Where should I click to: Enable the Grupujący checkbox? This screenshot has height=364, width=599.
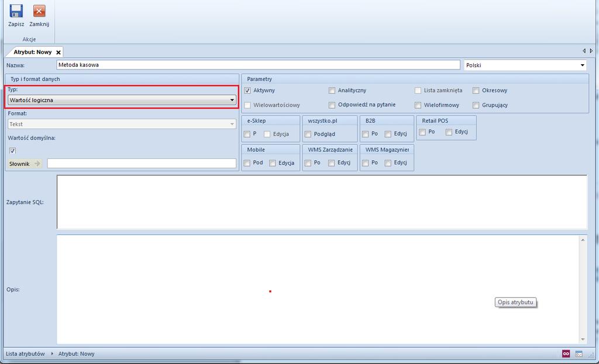(x=476, y=105)
